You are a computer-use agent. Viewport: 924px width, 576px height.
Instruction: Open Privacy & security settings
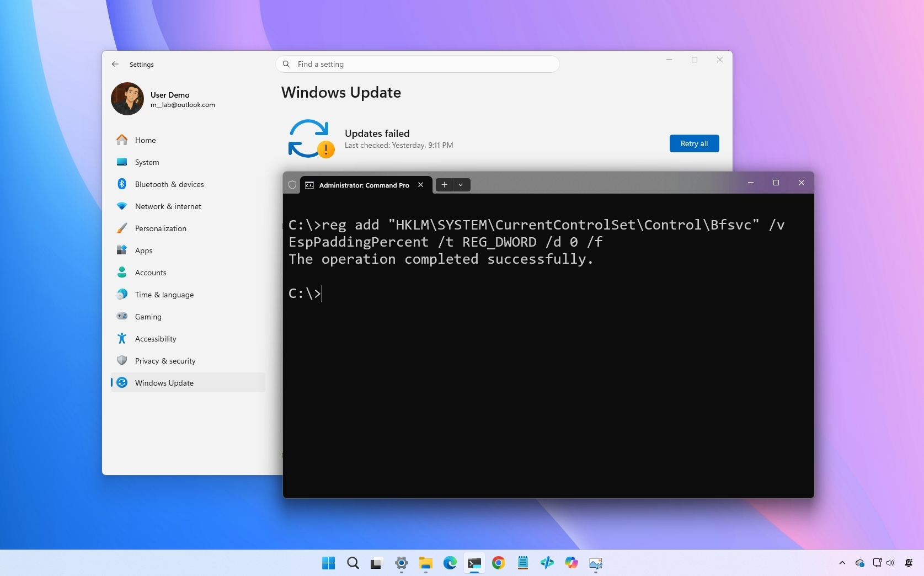point(188,361)
